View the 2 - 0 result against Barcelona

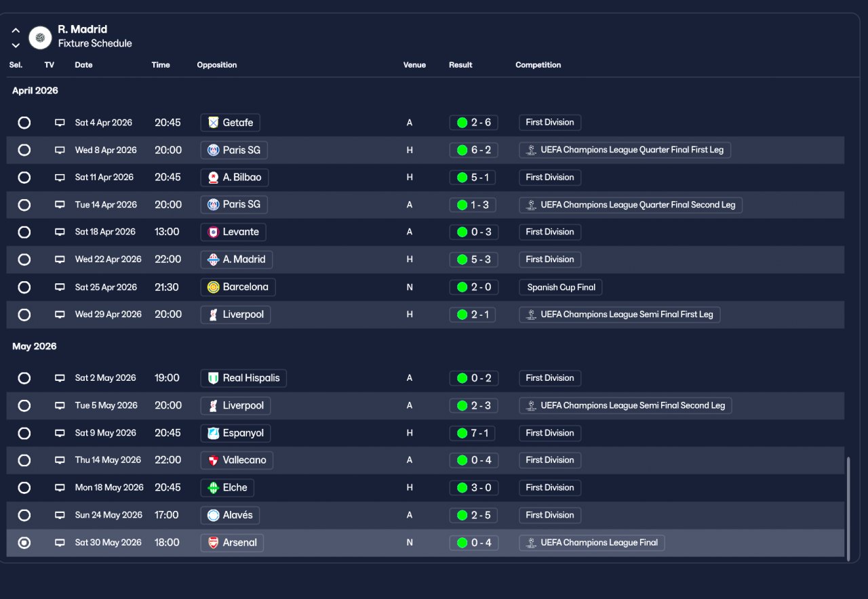473,287
